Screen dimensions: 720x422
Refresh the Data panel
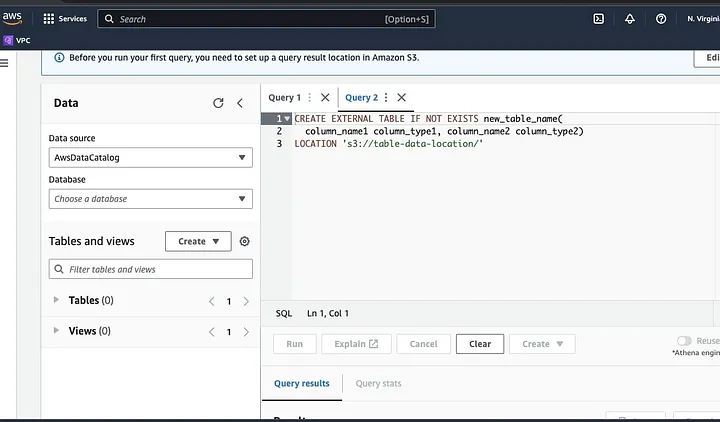pyautogui.click(x=218, y=103)
